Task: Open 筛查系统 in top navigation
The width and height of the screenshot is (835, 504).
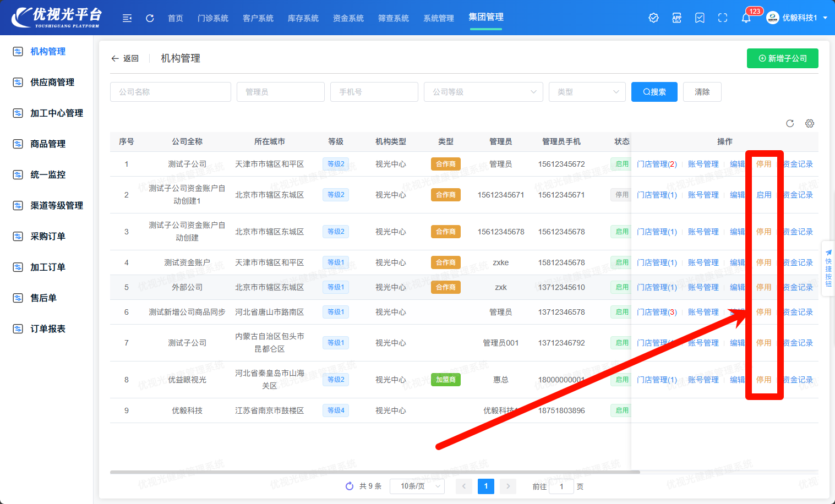Action: click(394, 18)
